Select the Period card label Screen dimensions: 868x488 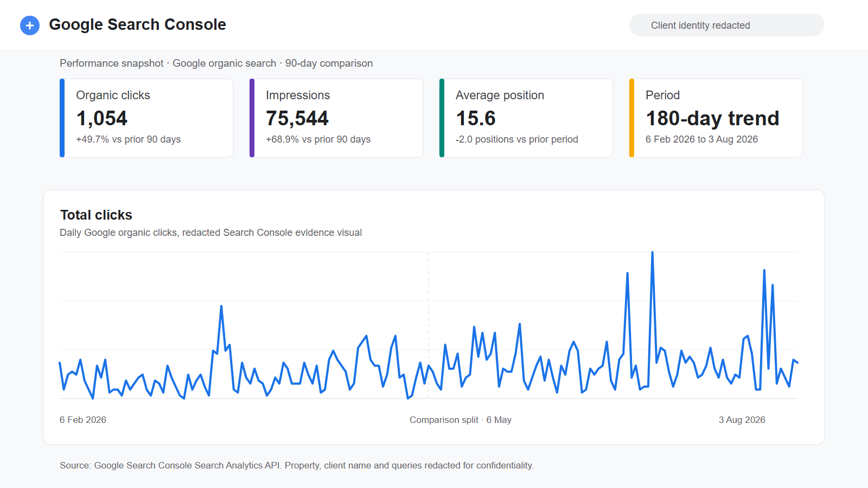point(662,95)
